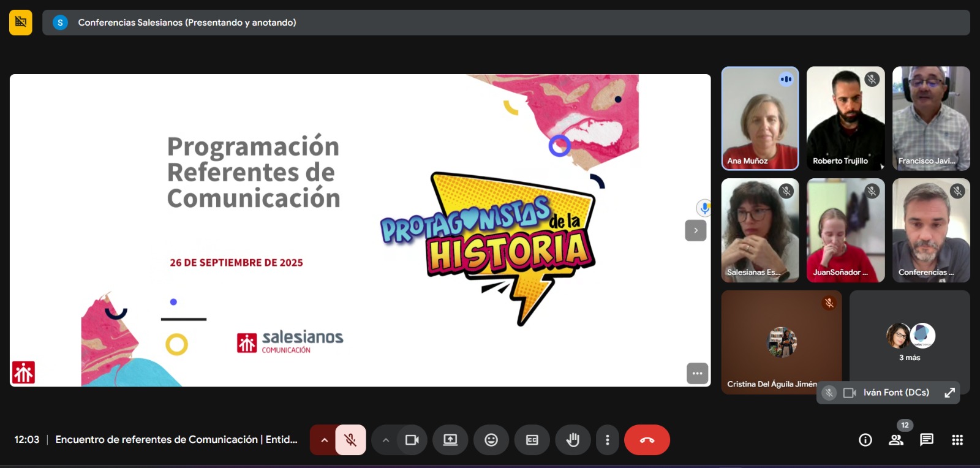Image resolution: width=980 pixels, height=468 pixels.
Task: Click Ana Muñoz speaking indicator icon
Action: click(786, 79)
